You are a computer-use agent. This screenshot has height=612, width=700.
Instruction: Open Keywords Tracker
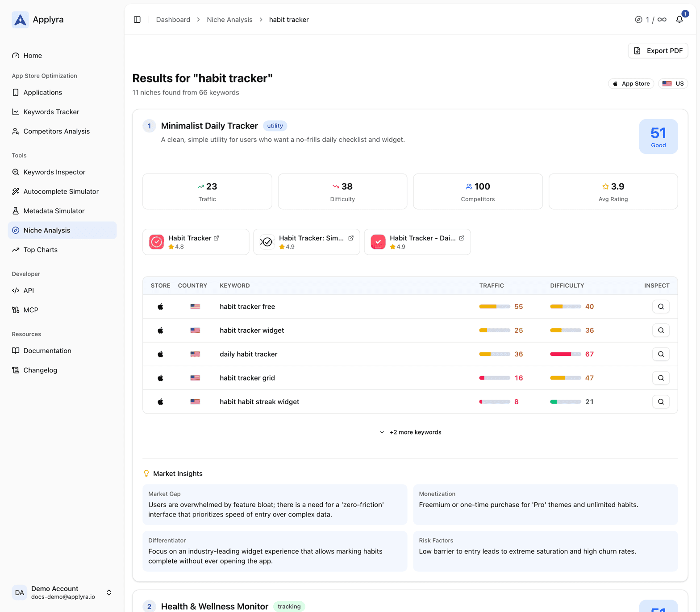[62, 112]
